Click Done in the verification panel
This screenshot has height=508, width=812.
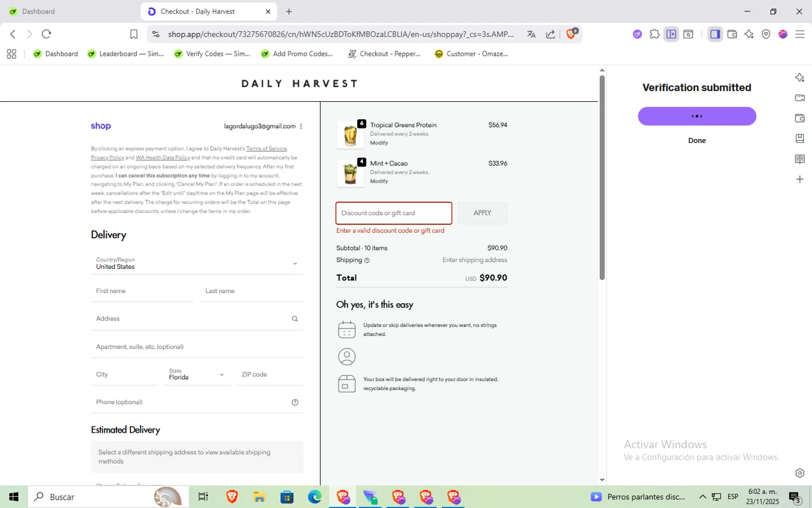point(697,140)
